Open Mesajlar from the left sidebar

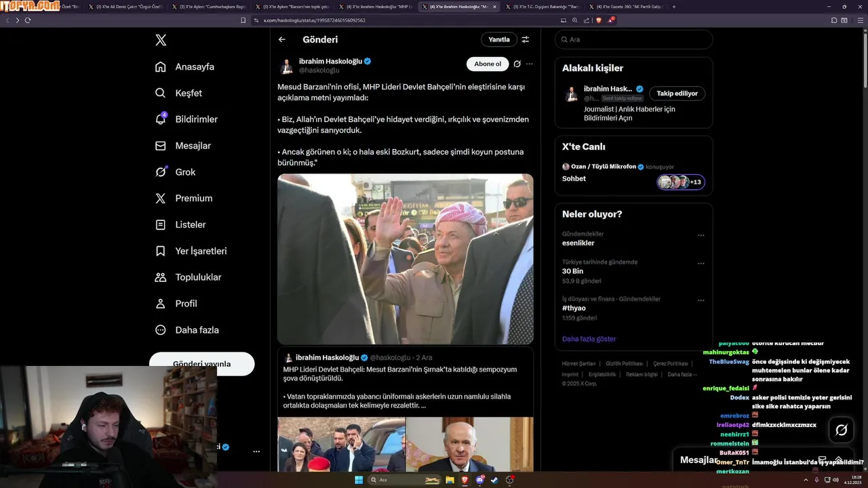(x=182, y=146)
